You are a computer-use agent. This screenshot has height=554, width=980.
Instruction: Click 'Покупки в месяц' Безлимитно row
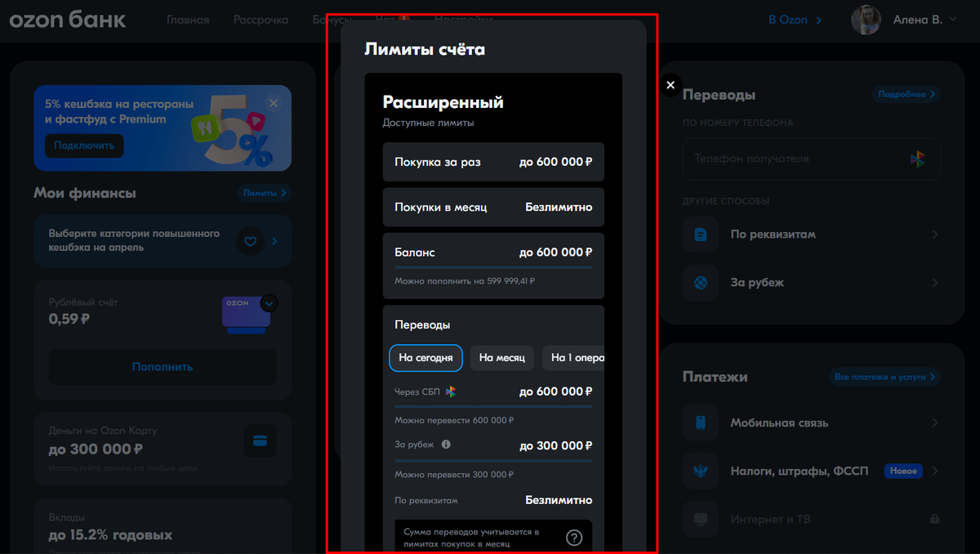pos(493,208)
